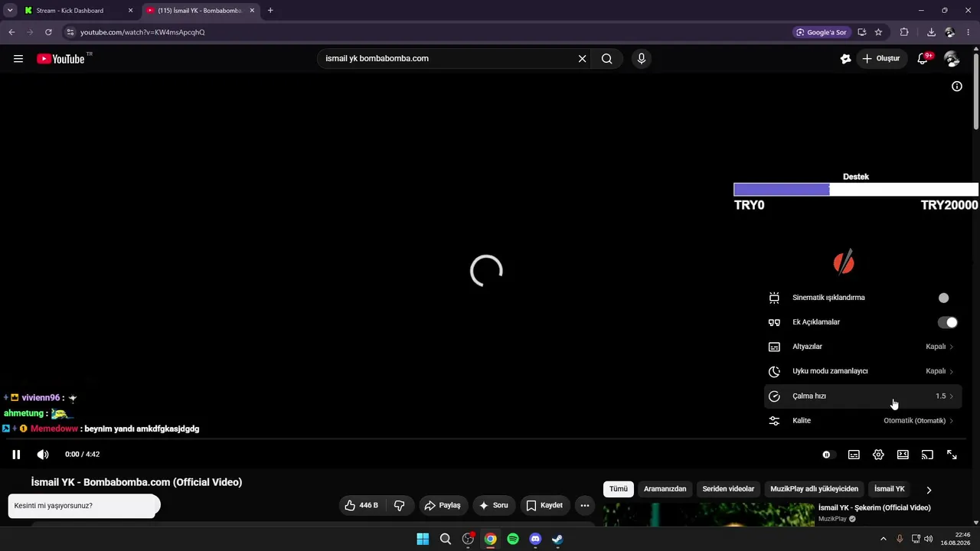The image size is (980, 551).
Task: Enter fullscreen video mode
Action: click(x=952, y=455)
